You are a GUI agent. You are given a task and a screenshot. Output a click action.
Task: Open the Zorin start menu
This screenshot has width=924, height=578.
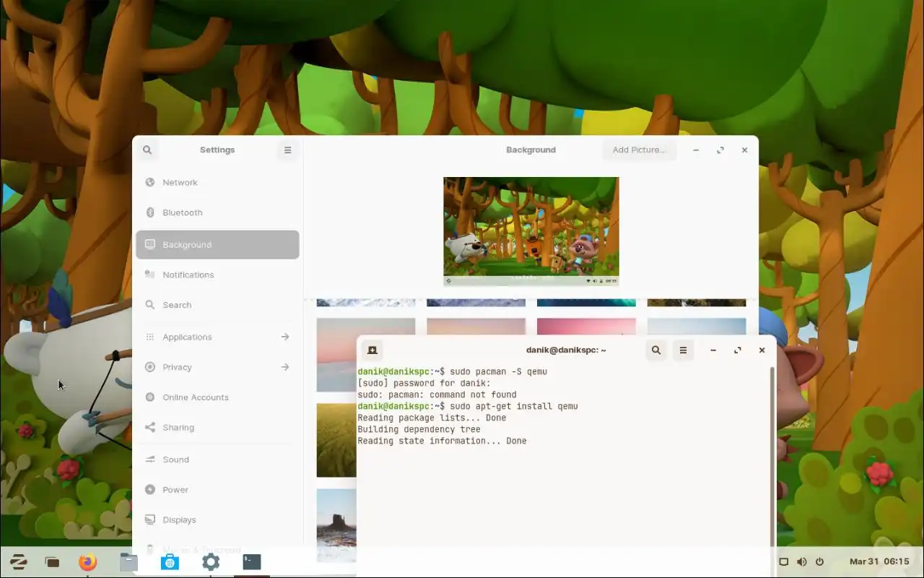click(18, 562)
